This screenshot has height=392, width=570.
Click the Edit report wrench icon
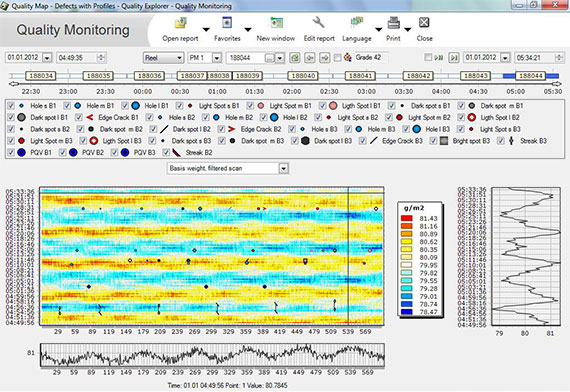tap(318, 23)
